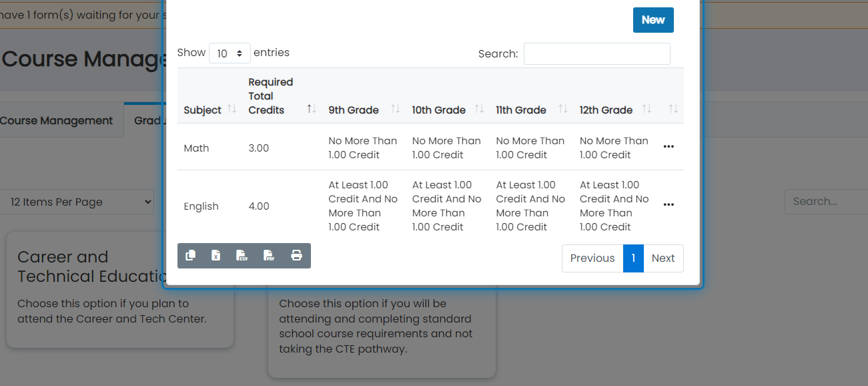Click the New button
This screenshot has width=868, height=386.
(x=653, y=20)
